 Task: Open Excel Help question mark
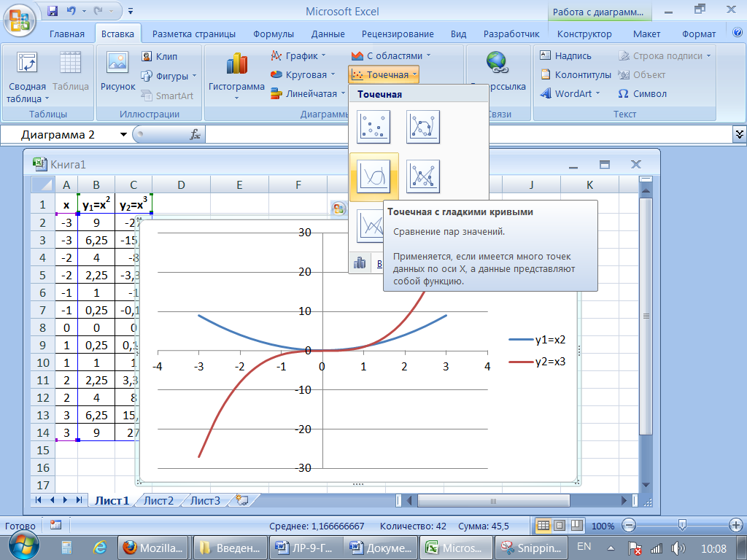pyautogui.click(x=737, y=32)
